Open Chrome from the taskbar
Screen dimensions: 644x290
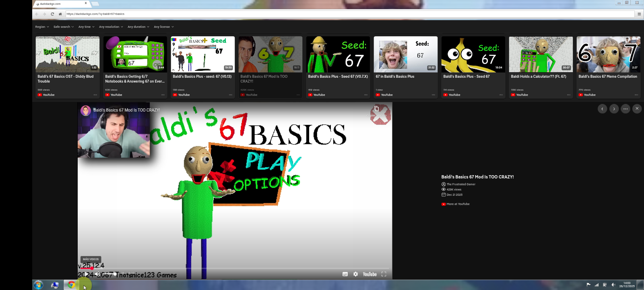[x=71, y=285]
